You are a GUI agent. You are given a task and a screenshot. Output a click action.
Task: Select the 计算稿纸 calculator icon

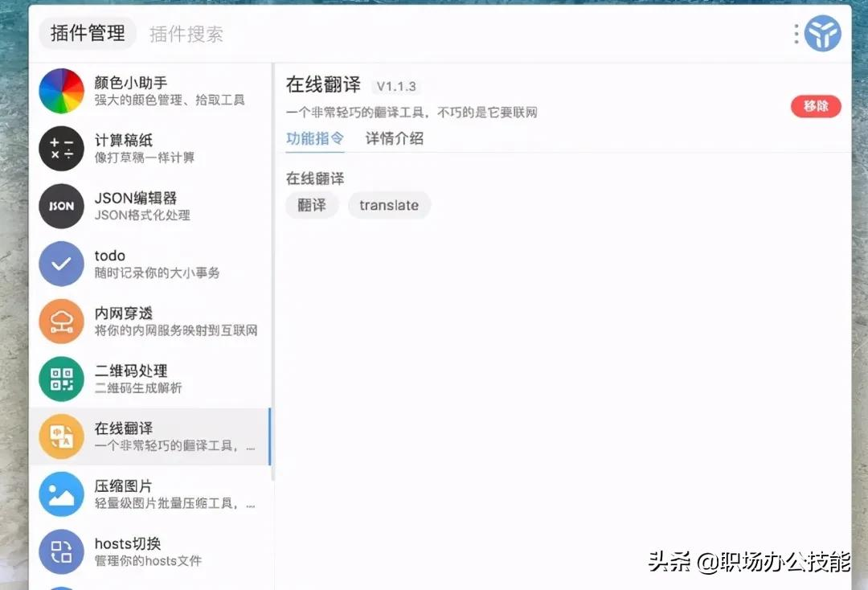[x=61, y=149]
